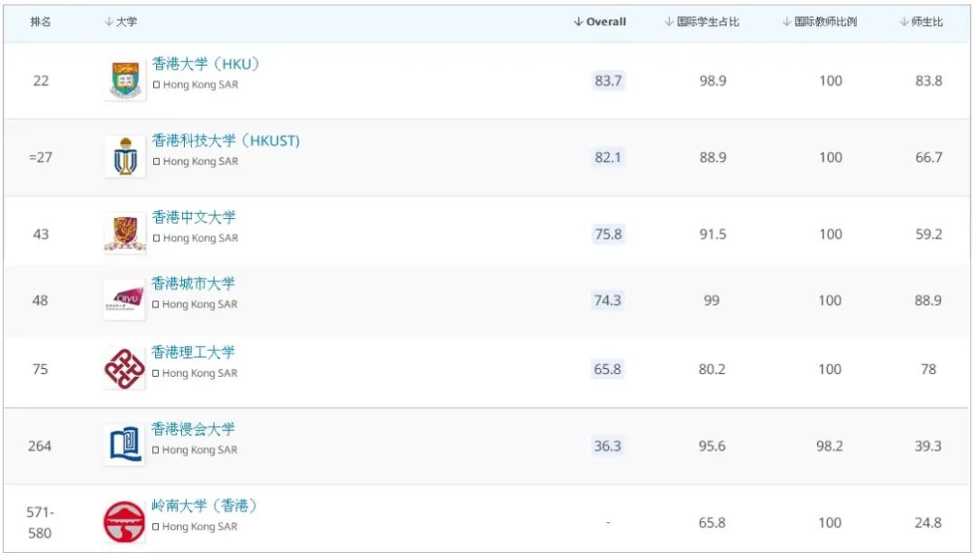Click the Lingnan University red logo
Screen dimensions: 974x560
coord(124,522)
